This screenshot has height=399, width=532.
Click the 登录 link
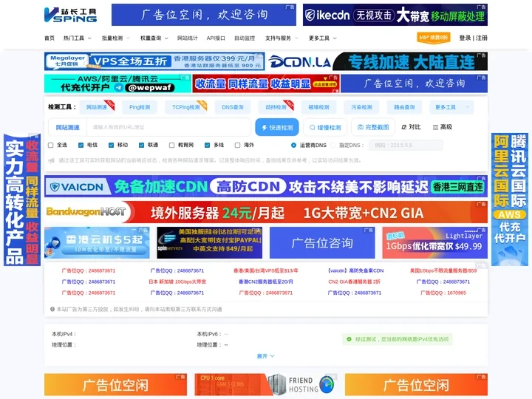tap(465, 38)
